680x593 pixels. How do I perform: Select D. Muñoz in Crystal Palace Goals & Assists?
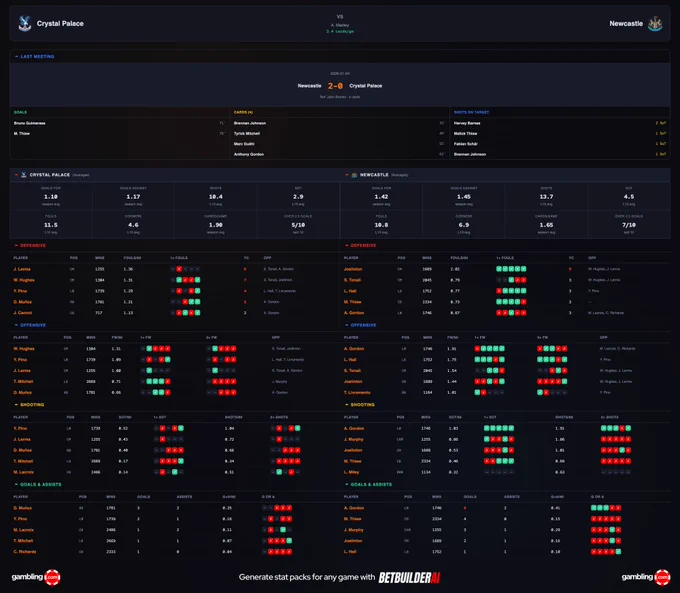tap(23, 508)
